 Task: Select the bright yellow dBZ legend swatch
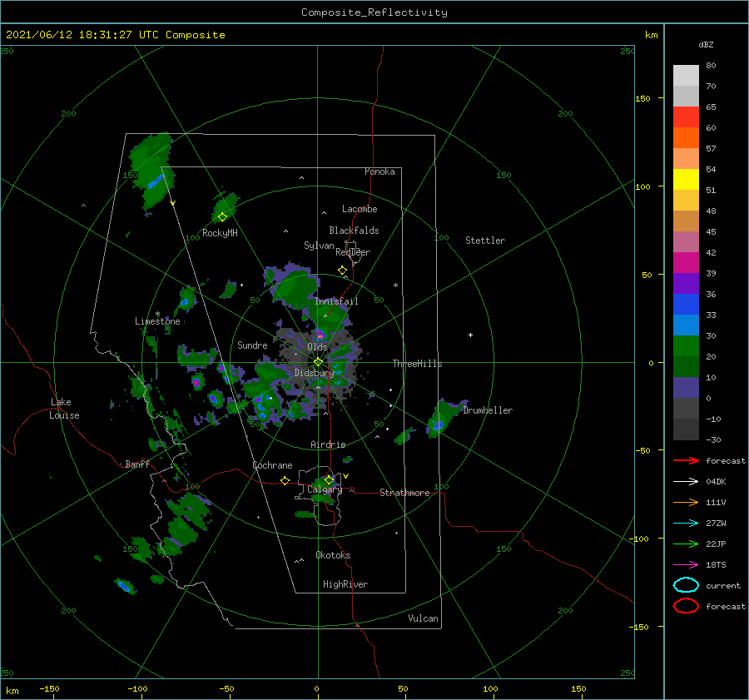(x=686, y=179)
